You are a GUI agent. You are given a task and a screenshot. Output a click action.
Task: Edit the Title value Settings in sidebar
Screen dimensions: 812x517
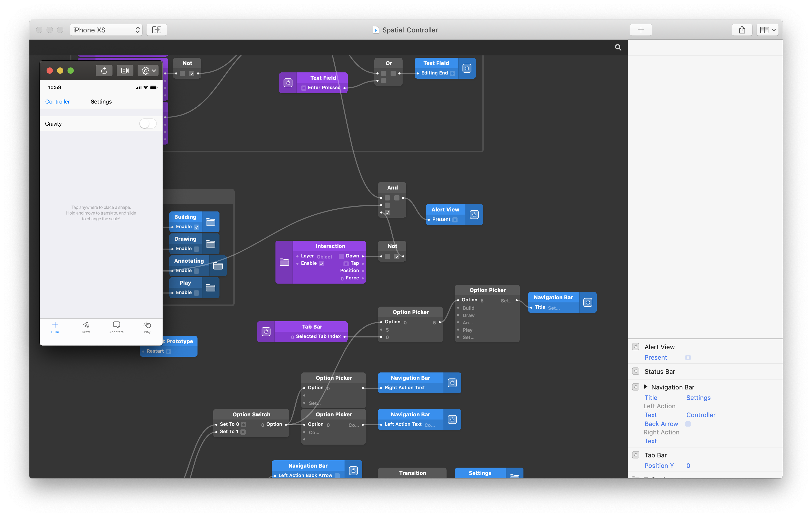[x=698, y=398]
